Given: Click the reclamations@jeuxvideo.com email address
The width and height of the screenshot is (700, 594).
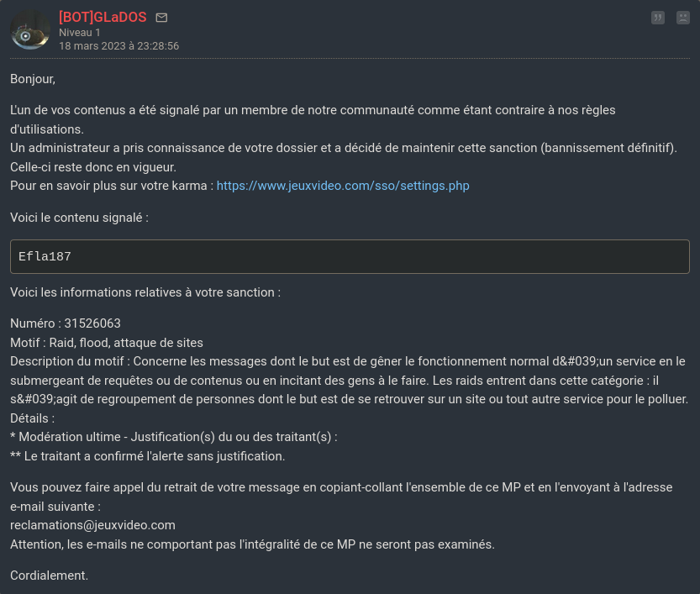Looking at the screenshot, I should tap(92, 525).
